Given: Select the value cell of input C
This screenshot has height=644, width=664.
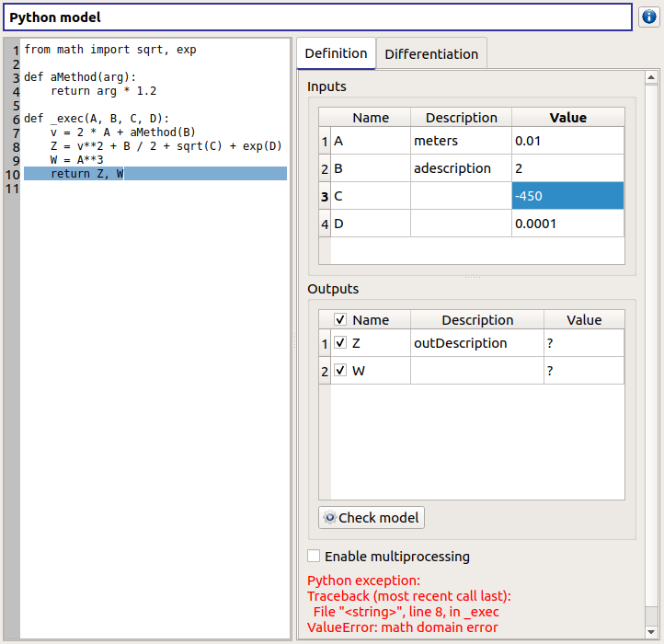Looking at the screenshot, I should coord(567,196).
